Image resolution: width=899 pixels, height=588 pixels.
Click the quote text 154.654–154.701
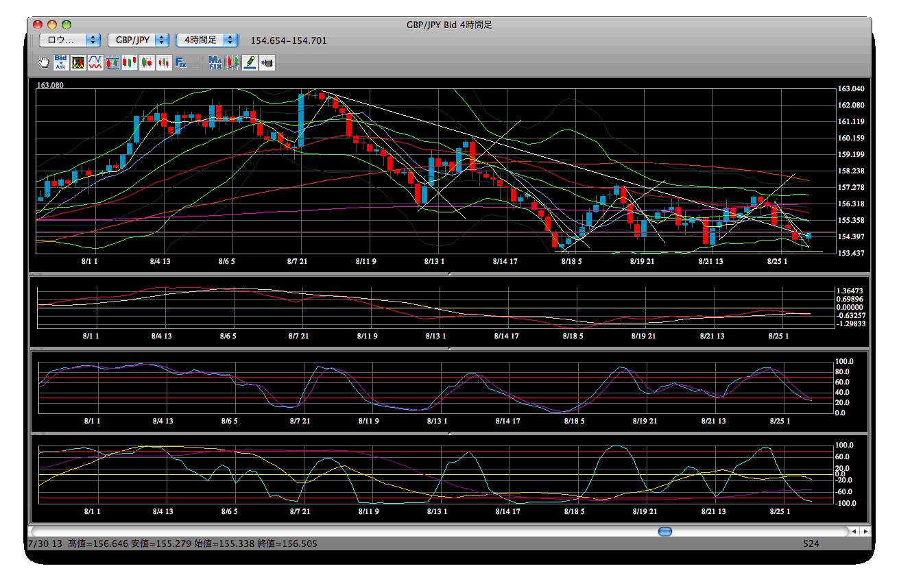(289, 40)
